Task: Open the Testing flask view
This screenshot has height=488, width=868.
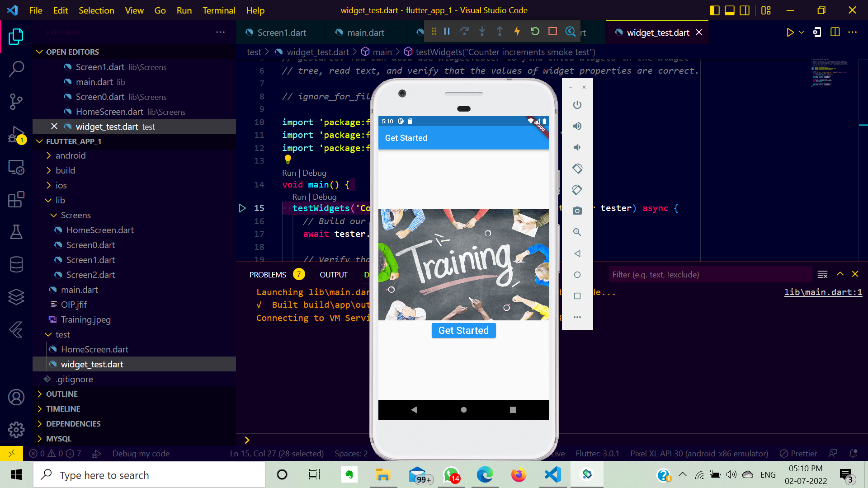Action: tap(16, 232)
